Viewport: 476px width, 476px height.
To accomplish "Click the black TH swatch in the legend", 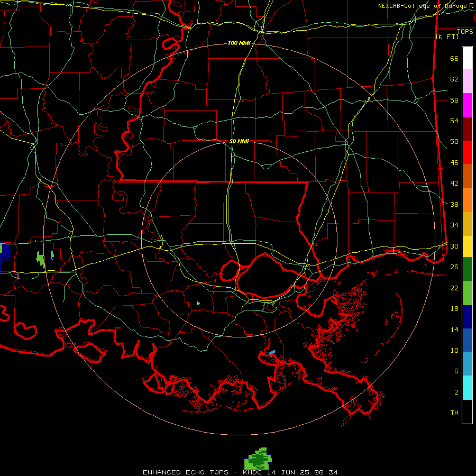I will pyautogui.click(x=467, y=411).
